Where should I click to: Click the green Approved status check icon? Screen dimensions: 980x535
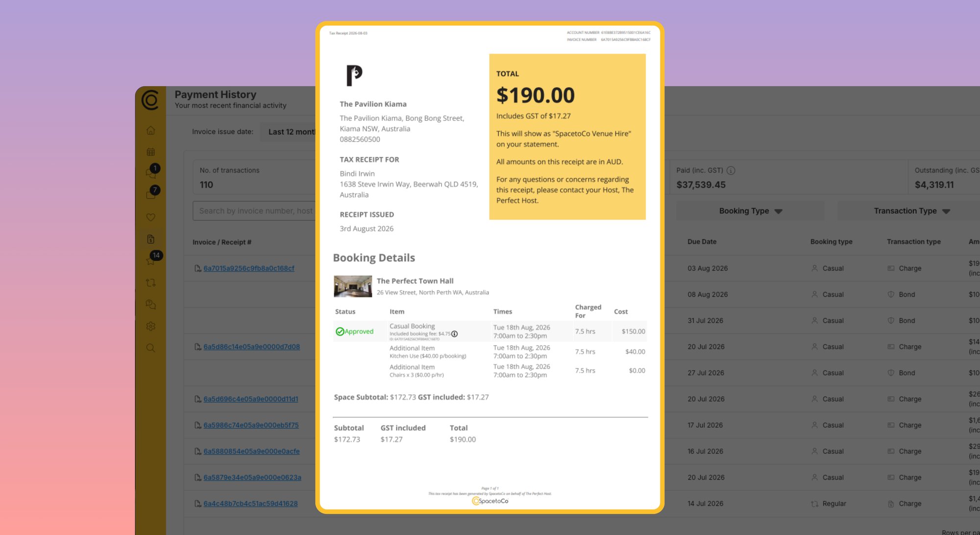(x=340, y=332)
